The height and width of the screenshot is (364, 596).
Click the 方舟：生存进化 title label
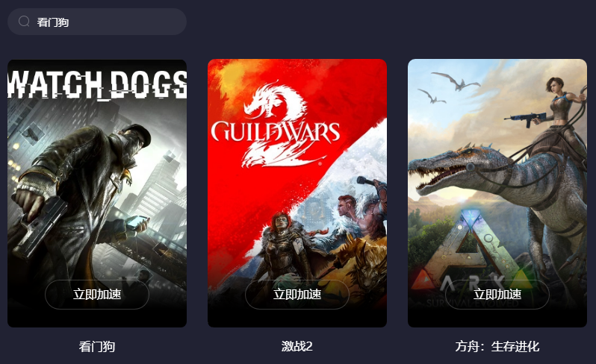497,346
